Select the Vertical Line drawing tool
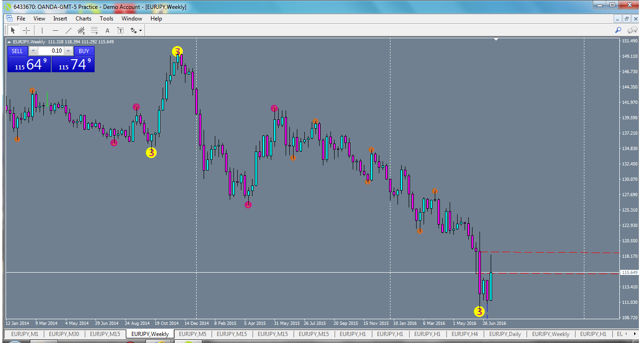The height and width of the screenshot is (343, 644). [41, 30]
